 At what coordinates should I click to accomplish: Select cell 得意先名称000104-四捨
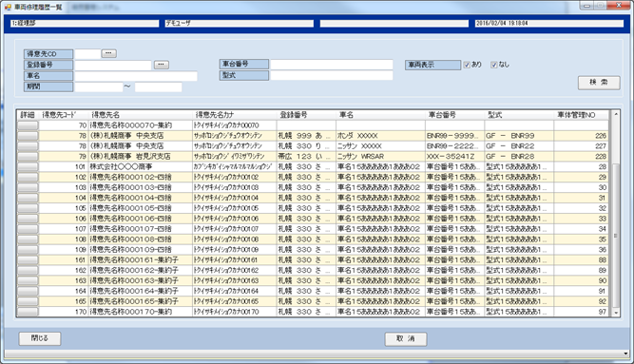click(141, 198)
